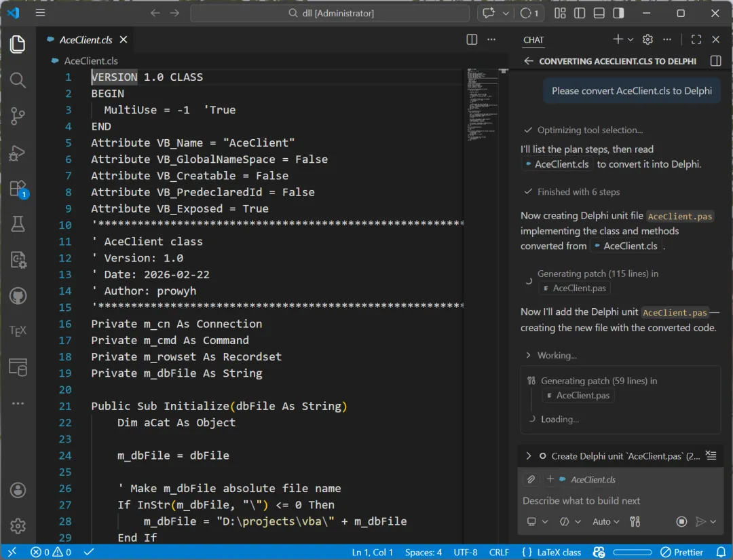Toggle the secondary side bar
Screen dimensions: 733x560
[618, 13]
